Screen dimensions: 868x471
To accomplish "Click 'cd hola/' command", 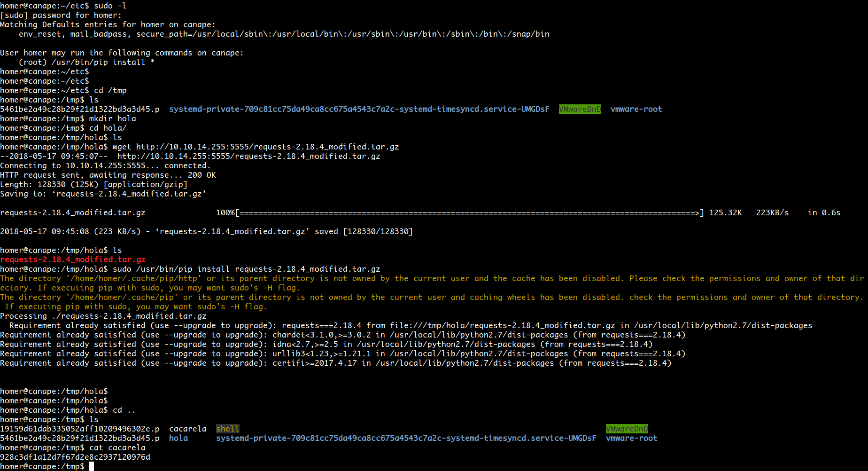I will (108, 128).
